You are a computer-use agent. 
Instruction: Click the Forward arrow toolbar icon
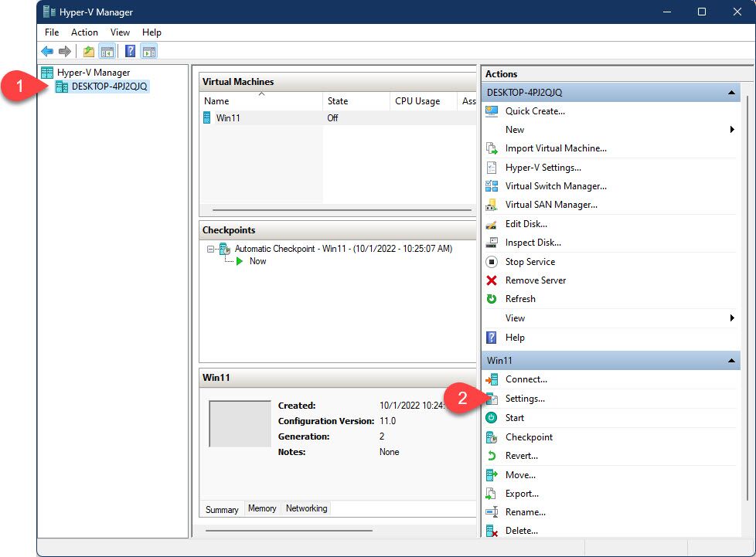(65, 51)
